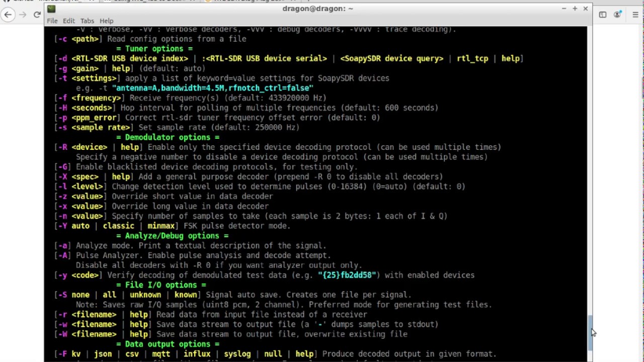Open the File menu in terminal
Screen dimensions: 644x362
[52, 21]
